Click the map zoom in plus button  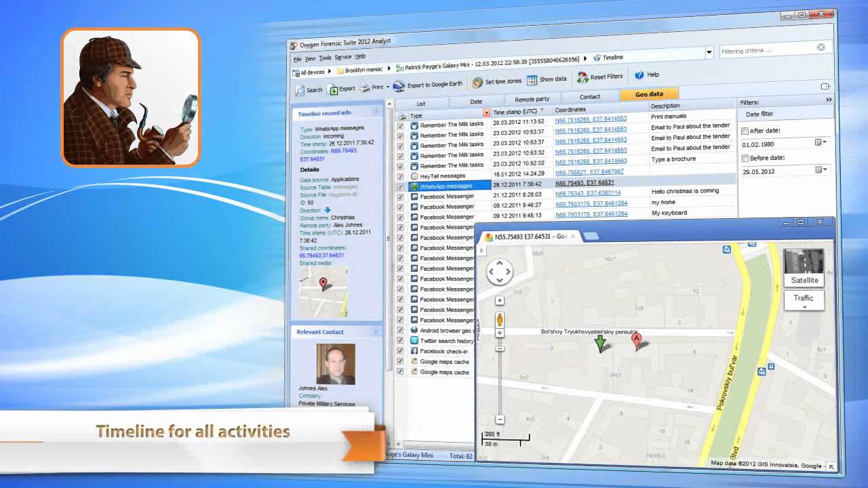[x=500, y=333]
